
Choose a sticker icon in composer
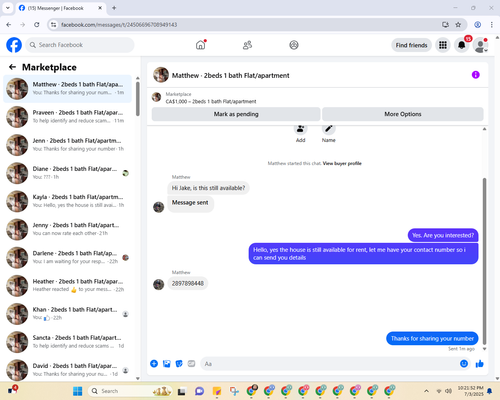click(179, 364)
